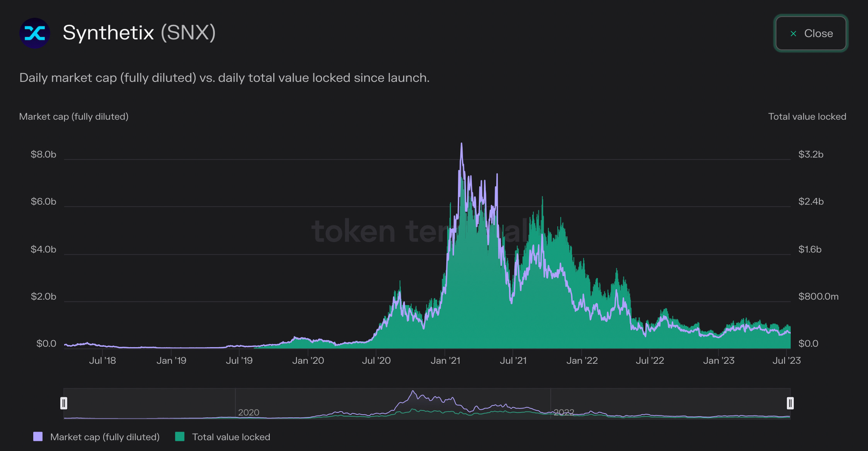This screenshot has width=868, height=451.
Task: Click the Jan '21 x-axis label
Action: (445, 361)
